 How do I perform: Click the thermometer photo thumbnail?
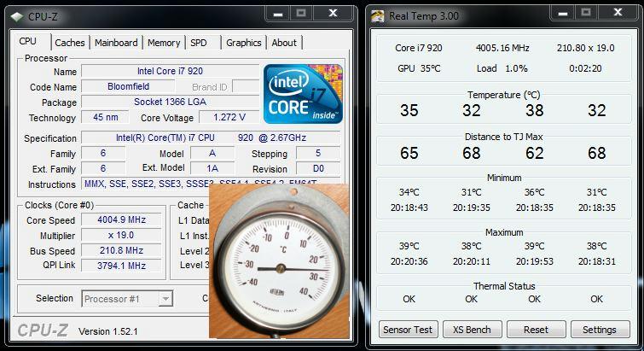pyautogui.click(x=279, y=261)
